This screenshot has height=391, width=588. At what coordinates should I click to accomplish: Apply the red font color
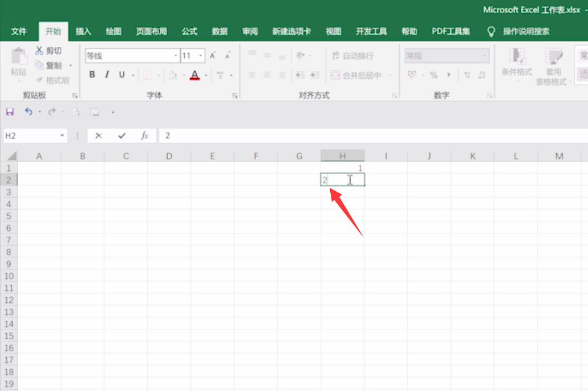(194, 75)
